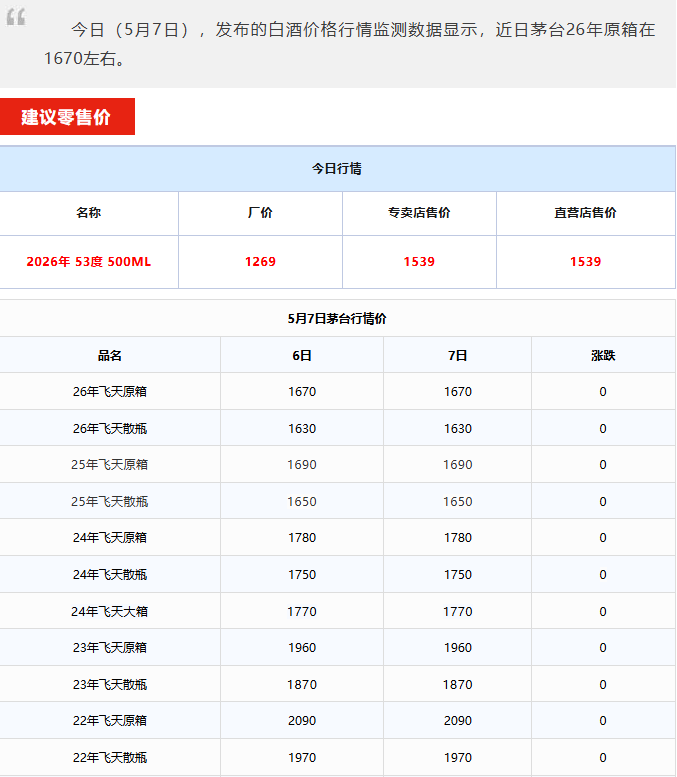Click the red 建议零售价 banner
The height and width of the screenshot is (777, 677).
[67, 116]
